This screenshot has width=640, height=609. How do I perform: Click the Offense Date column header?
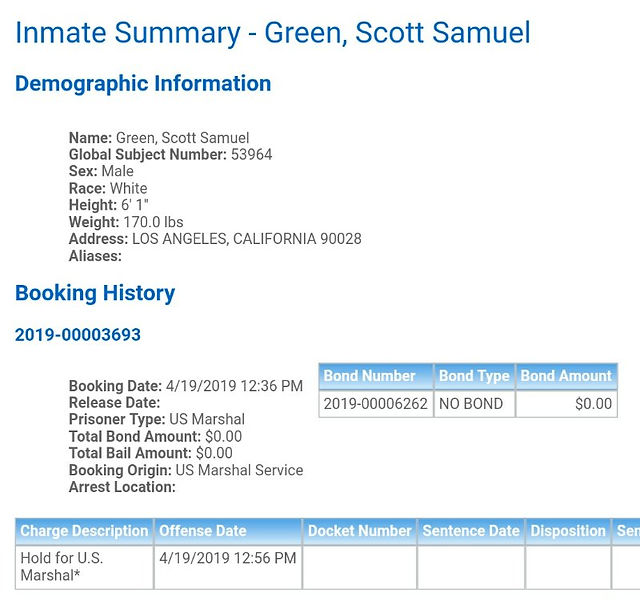click(x=228, y=531)
